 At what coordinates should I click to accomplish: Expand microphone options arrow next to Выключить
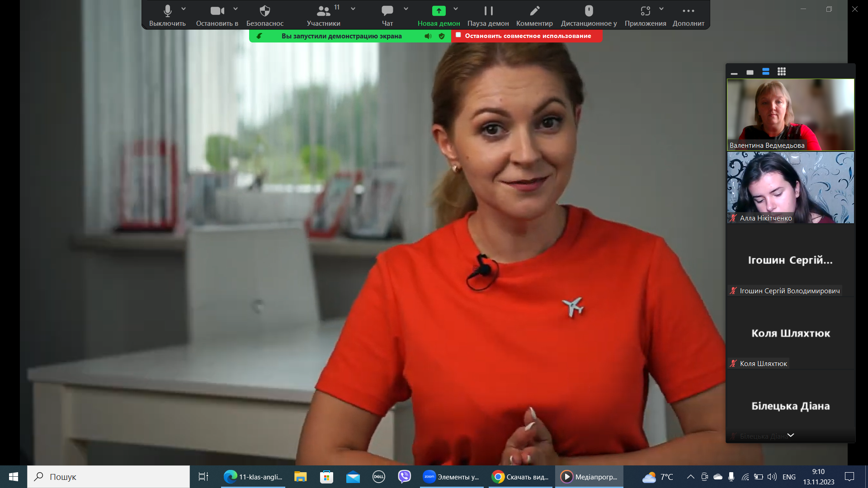pos(184,9)
